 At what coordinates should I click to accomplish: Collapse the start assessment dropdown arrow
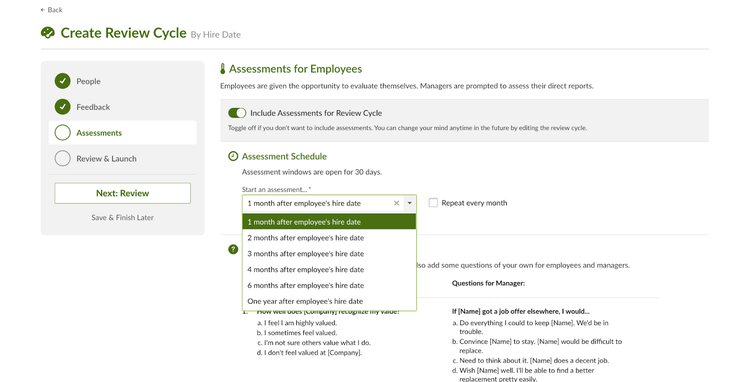[409, 203]
